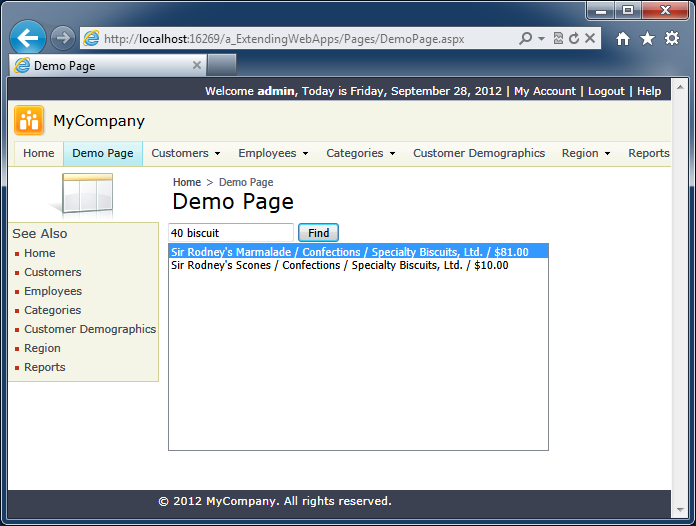Click the Find button

pos(318,233)
